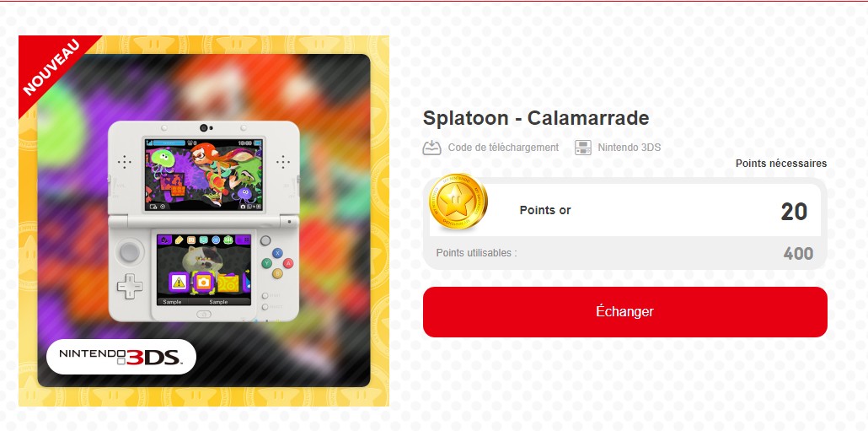Screen dimensions: 868x431
Task: Click the Nintendo 3DS platform label
Action: click(x=629, y=148)
